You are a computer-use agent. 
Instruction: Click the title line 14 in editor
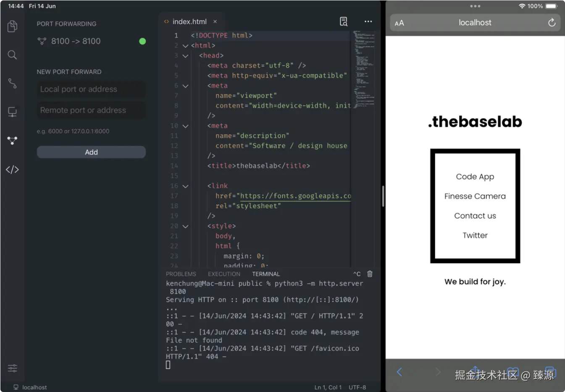(258, 166)
